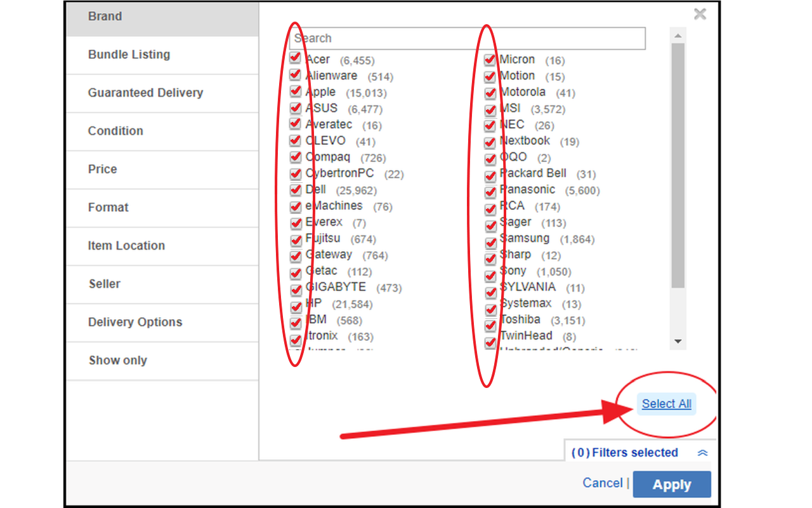Open the Condition filter category
Image resolution: width=812 pixels, height=508 pixels.
pos(115,131)
